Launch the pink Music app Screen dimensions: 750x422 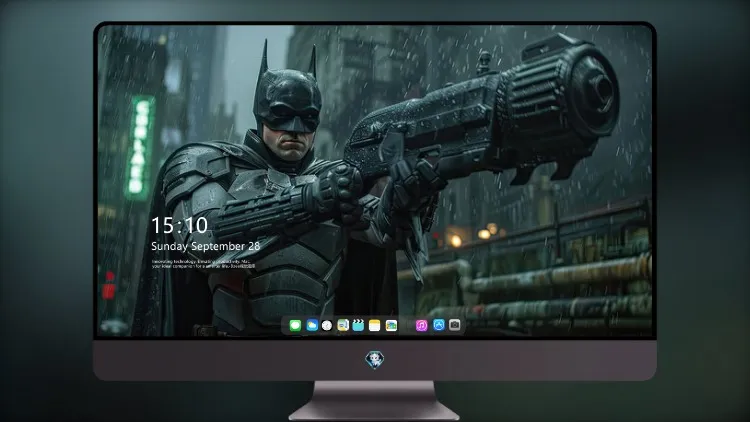(421, 326)
